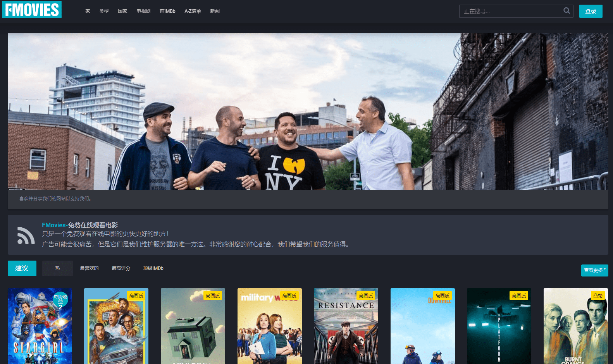Click the RSS feed icon
This screenshot has width=613, height=364.
26,235
